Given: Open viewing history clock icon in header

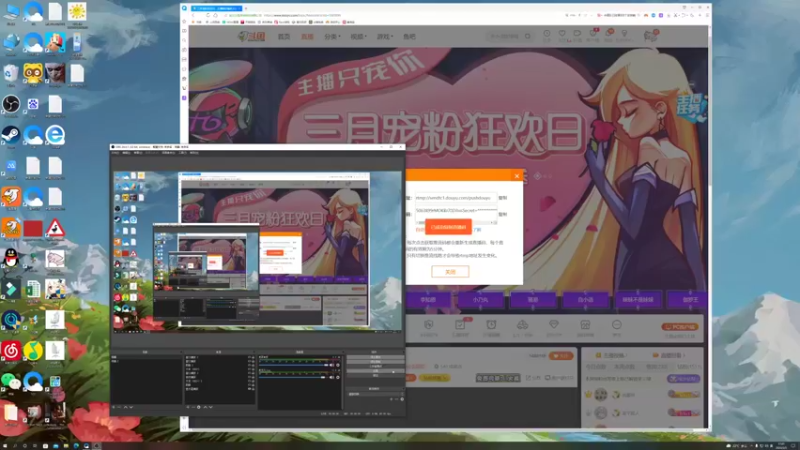Looking at the screenshot, I should (546, 34).
